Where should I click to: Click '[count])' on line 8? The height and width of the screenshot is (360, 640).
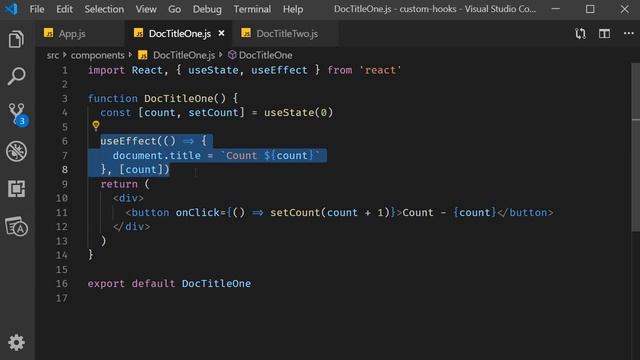(x=144, y=169)
